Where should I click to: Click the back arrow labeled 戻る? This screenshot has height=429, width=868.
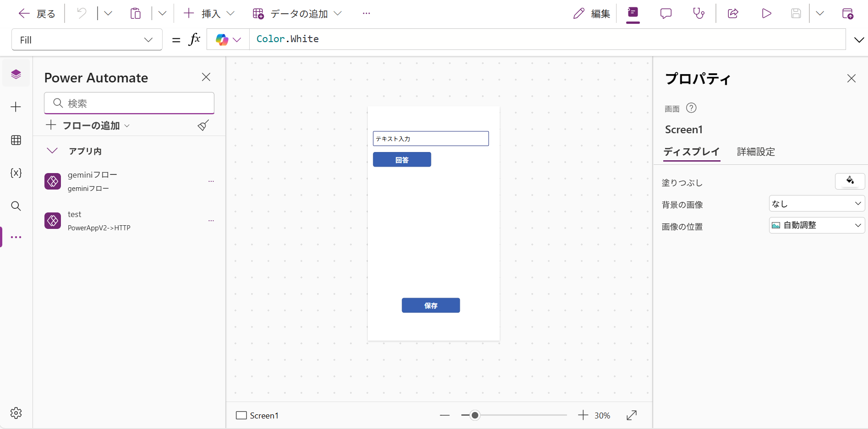pos(37,14)
